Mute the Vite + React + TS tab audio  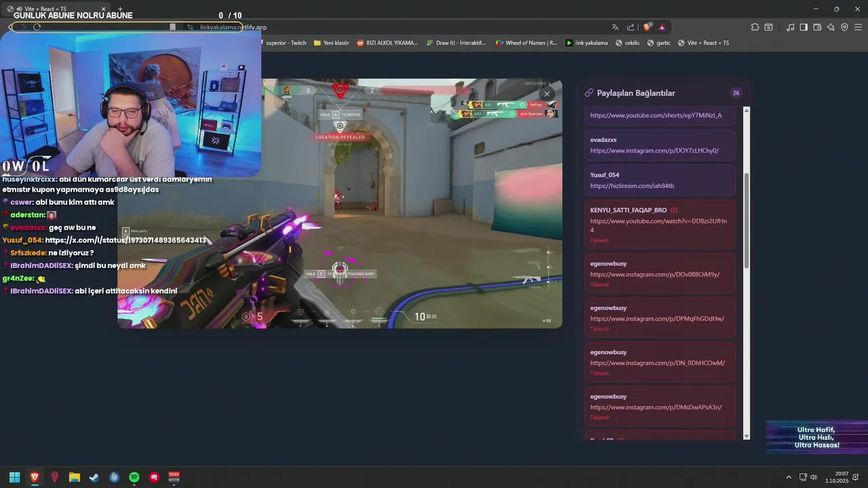[x=19, y=9]
